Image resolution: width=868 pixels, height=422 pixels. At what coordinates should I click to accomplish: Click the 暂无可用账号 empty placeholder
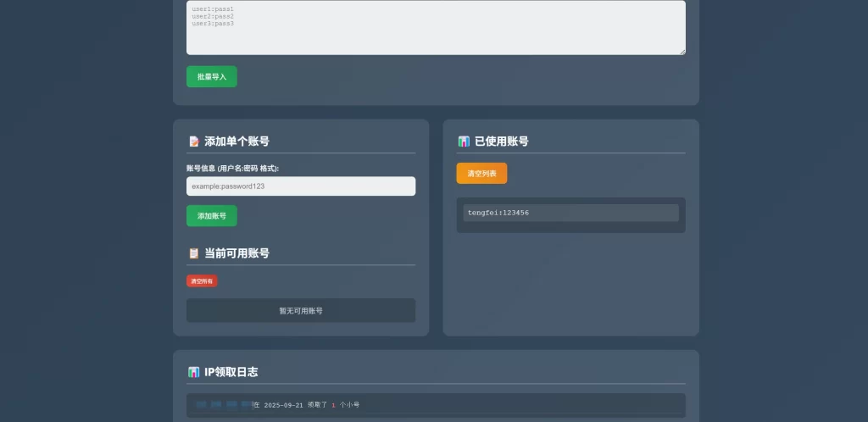click(x=301, y=311)
